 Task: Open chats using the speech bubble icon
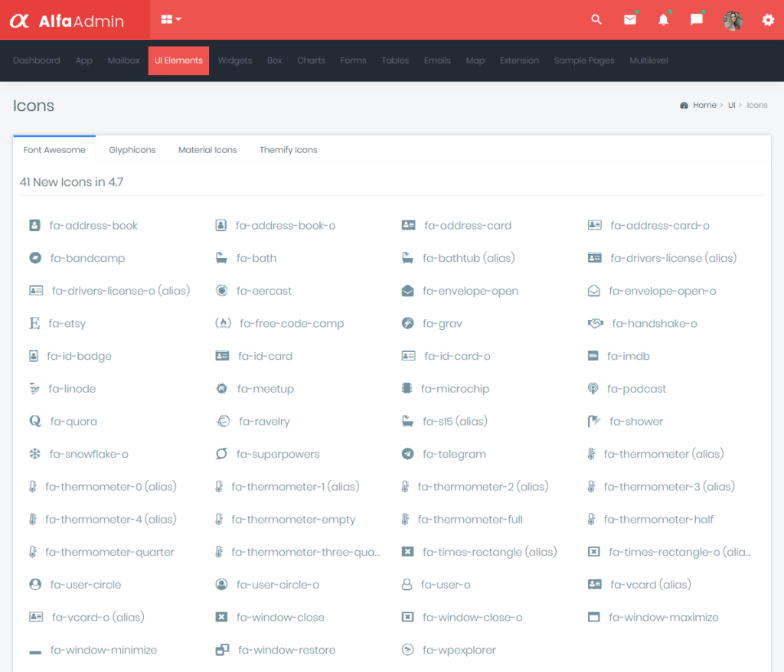point(696,21)
